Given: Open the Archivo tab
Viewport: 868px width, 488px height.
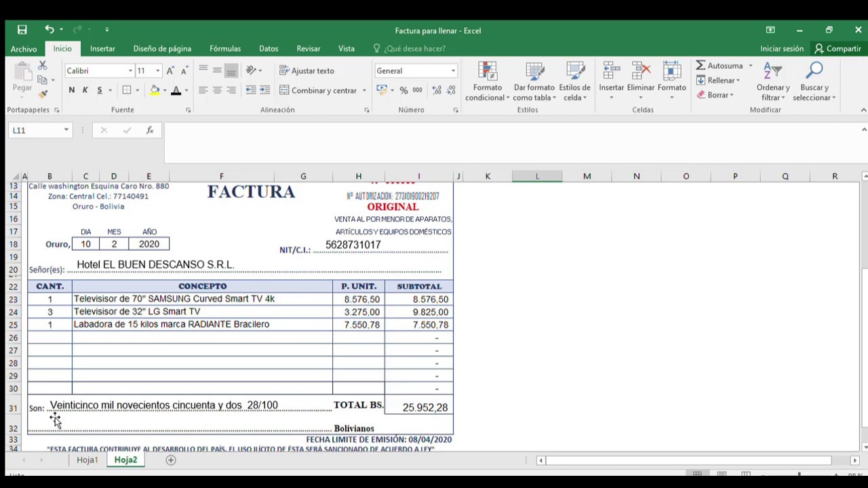Looking at the screenshot, I should (x=24, y=49).
